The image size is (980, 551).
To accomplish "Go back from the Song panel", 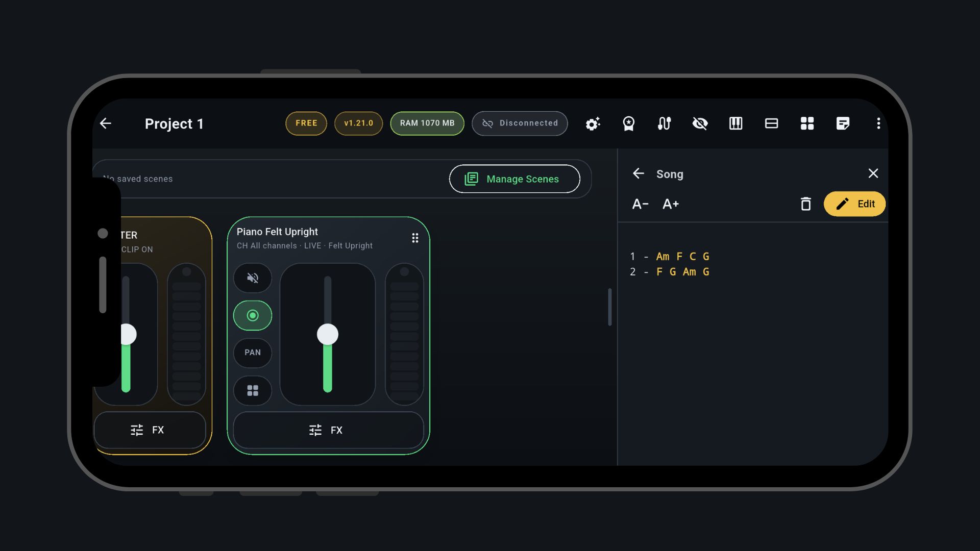I will click(638, 174).
